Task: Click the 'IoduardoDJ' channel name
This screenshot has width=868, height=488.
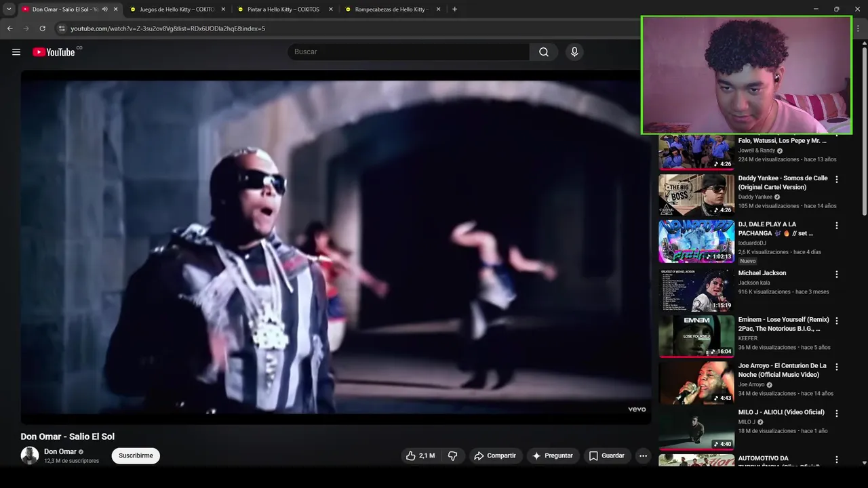Action: pyautogui.click(x=752, y=243)
